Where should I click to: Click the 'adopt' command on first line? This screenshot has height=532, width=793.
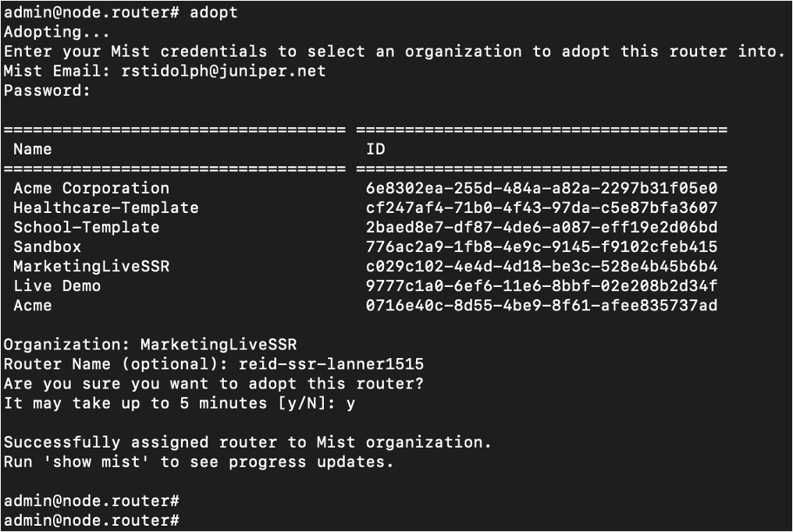[x=214, y=12]
